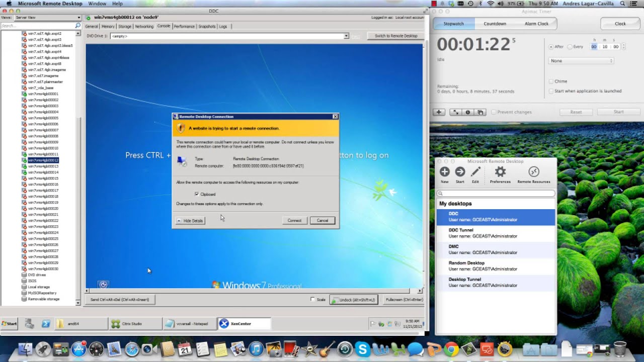This screenshot has height=362, width=644.
Task: Click the time stepper arrows in Apimac Timer
Action: point(624,47)
